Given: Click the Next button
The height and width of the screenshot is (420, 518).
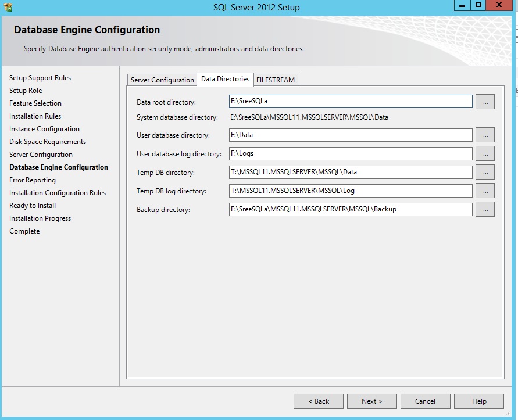Looking at the screenshot, I should (371, 401).
